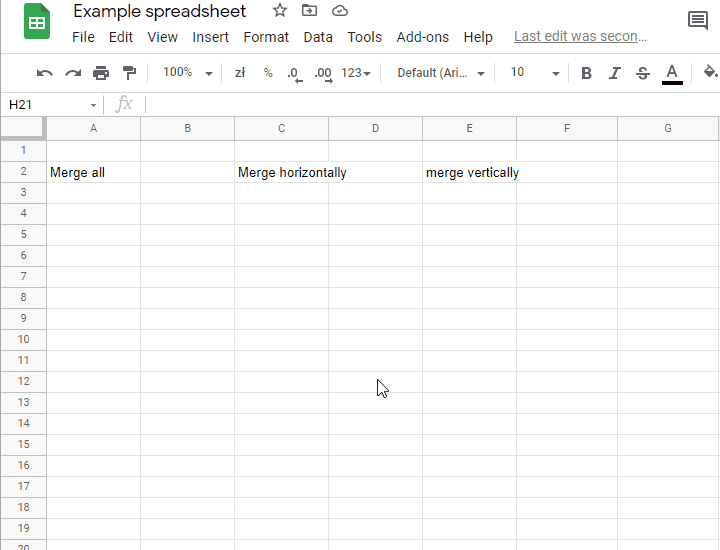
Task: Click the redo arrow icon
Action: (x=73, y=73)
